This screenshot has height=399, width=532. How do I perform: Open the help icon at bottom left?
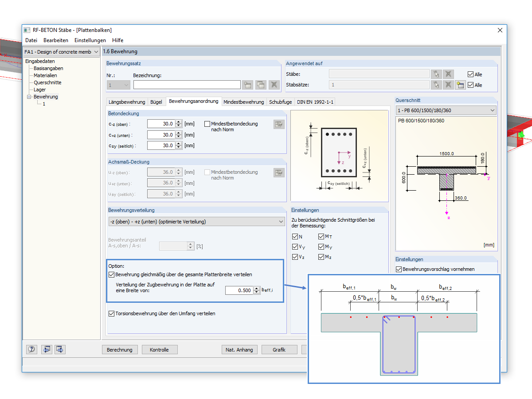[31, 349]
